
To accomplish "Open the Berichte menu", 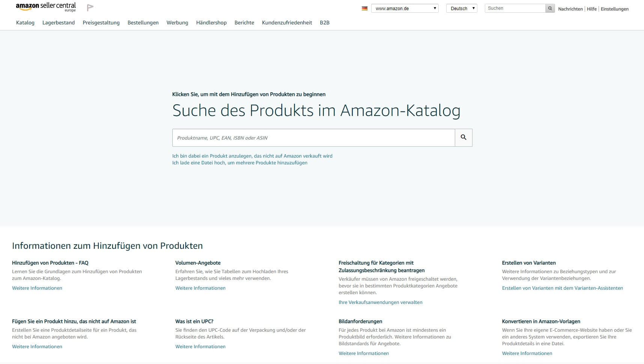I will [x=244, y=23].
